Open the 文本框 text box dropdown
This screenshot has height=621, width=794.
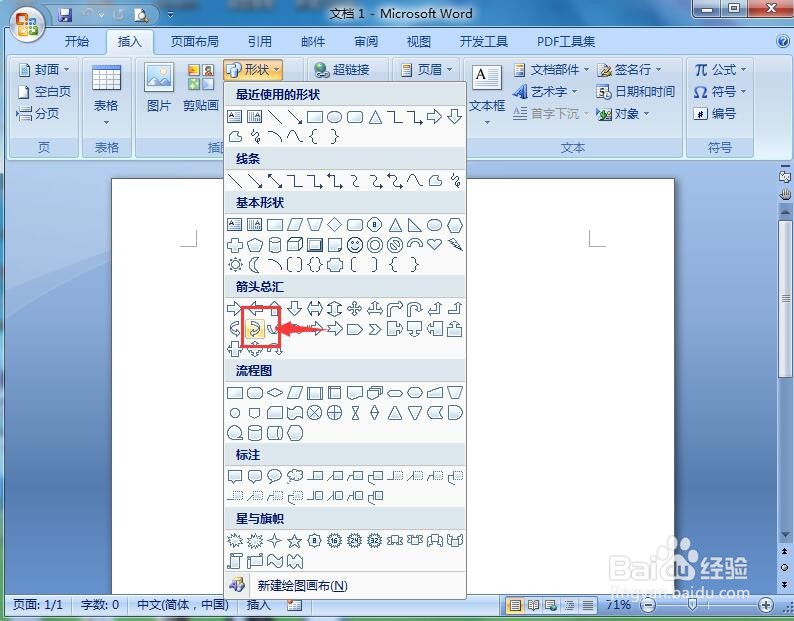coord(487,95)
